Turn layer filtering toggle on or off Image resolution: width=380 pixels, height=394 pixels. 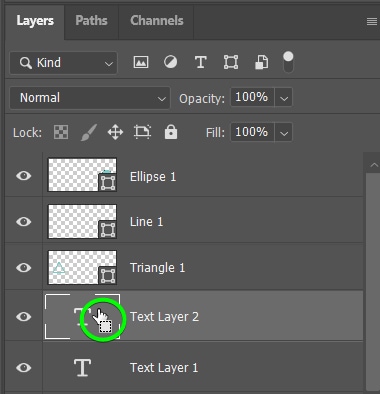[x=288, y=62]
